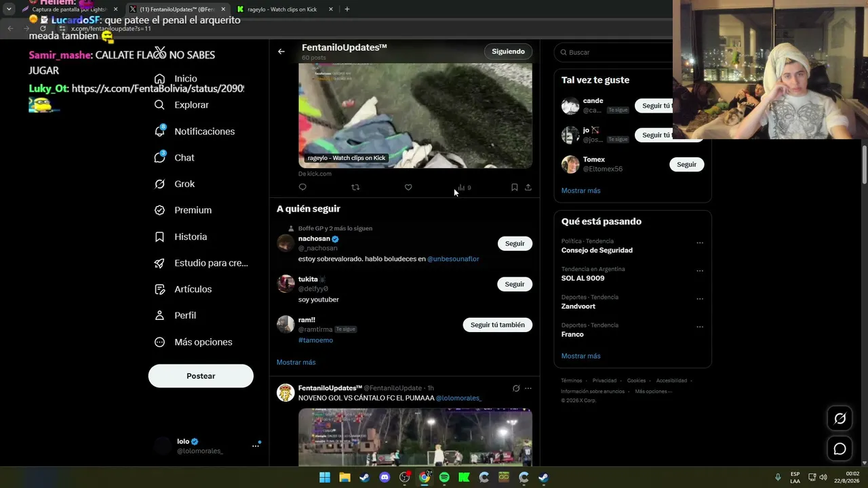The height and width of the screenshot is (488, 868).
Task: Open the Premium badge icon
Action: (159, 210)
